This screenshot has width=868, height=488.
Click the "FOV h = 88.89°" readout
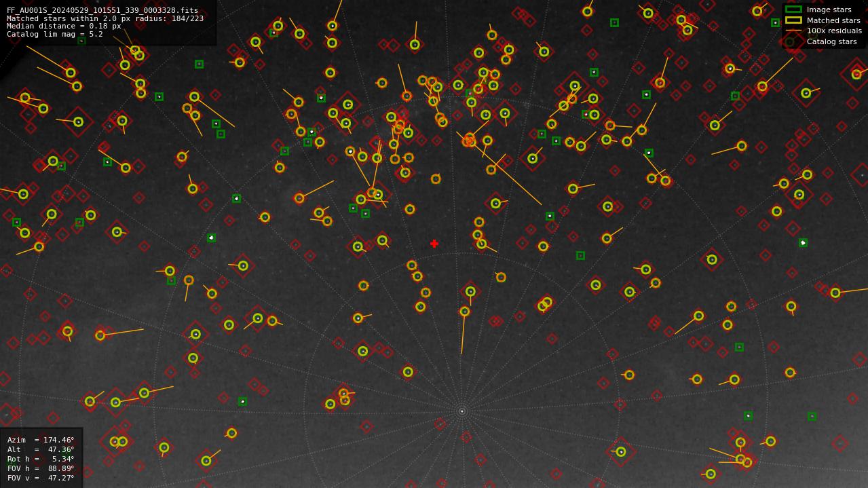[x=41, y=468]
